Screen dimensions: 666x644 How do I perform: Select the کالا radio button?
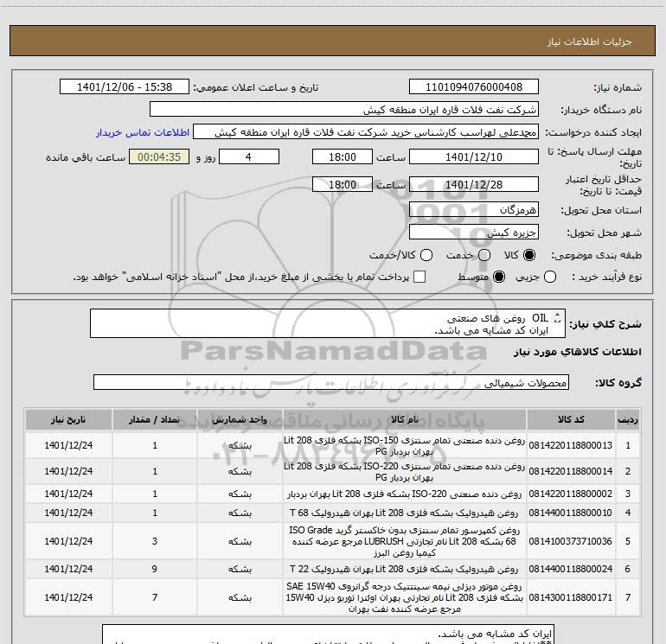[x=529, y=255]
